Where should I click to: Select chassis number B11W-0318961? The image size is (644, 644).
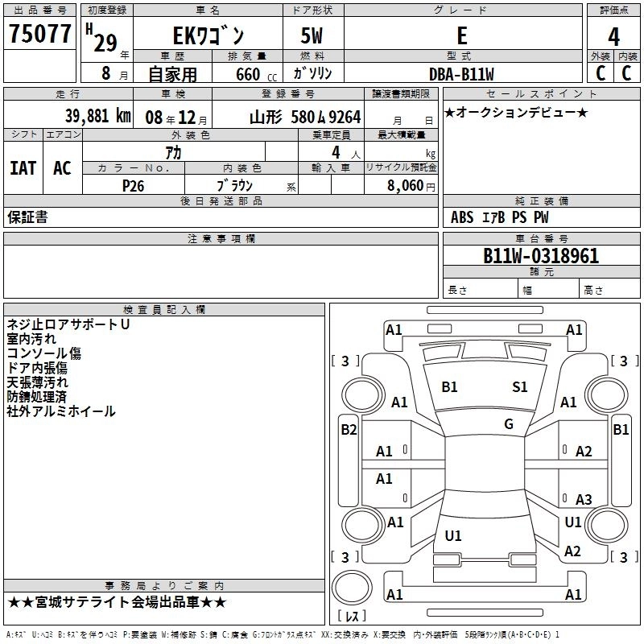(x=541, y=256)
